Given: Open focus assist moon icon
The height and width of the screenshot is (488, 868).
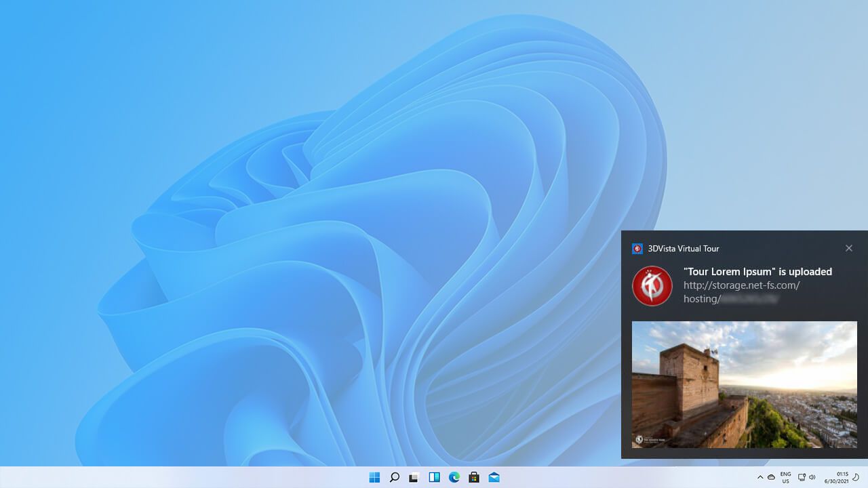Looking at the screenshot, I should [856, 478].
